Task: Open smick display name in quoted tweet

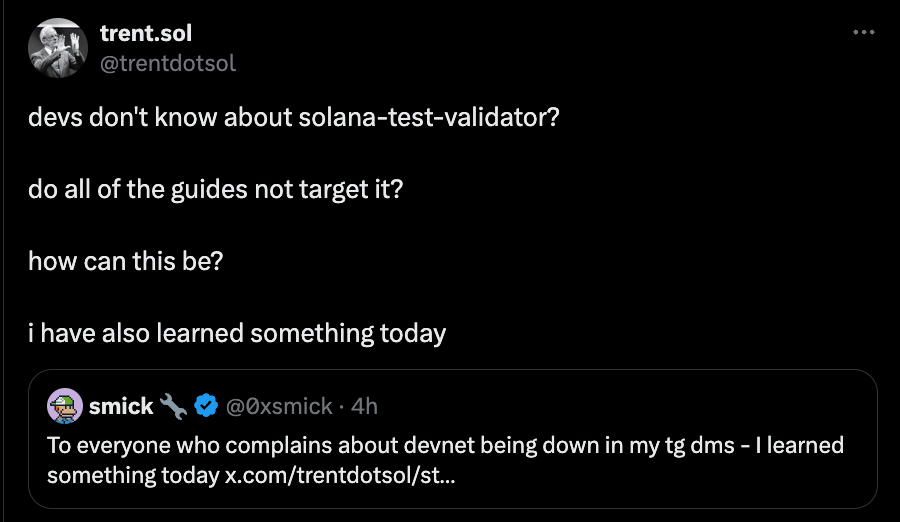Action: tap(121, 406)
